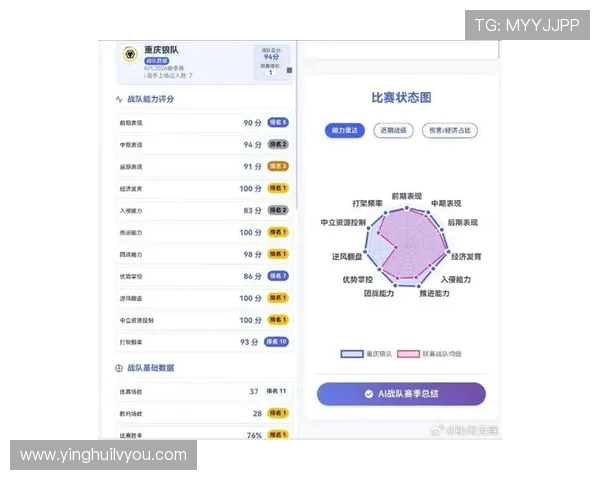Click 排名1 badge in 经济发育 row

click(x=278, y=188)
